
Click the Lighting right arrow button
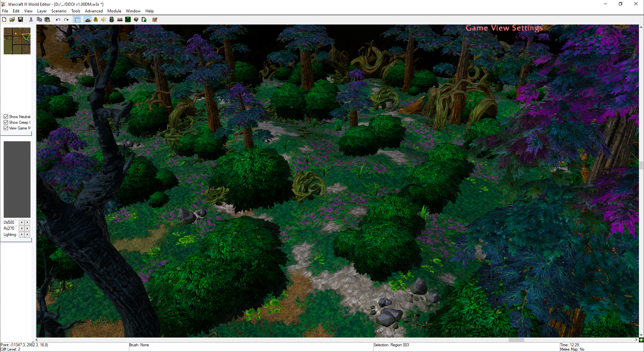[28, 235]
